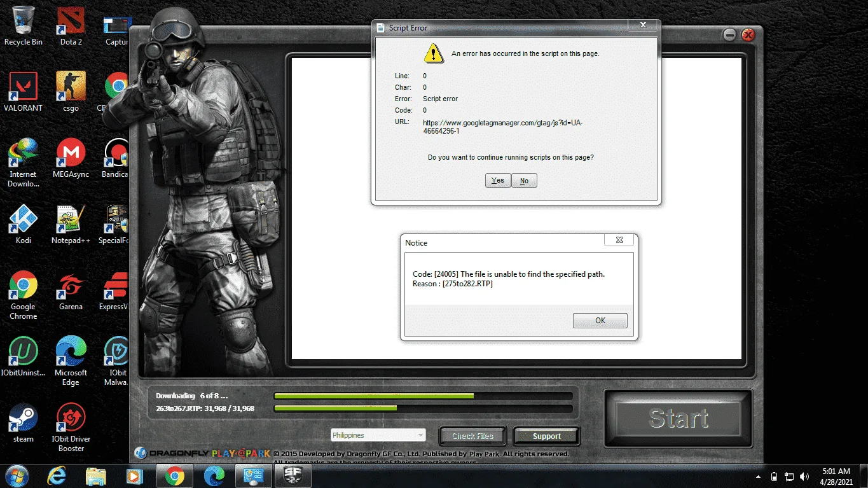This screenshot has width=868, height=488.
Task: Hit the large Start game button
Action: pos(679,418)
